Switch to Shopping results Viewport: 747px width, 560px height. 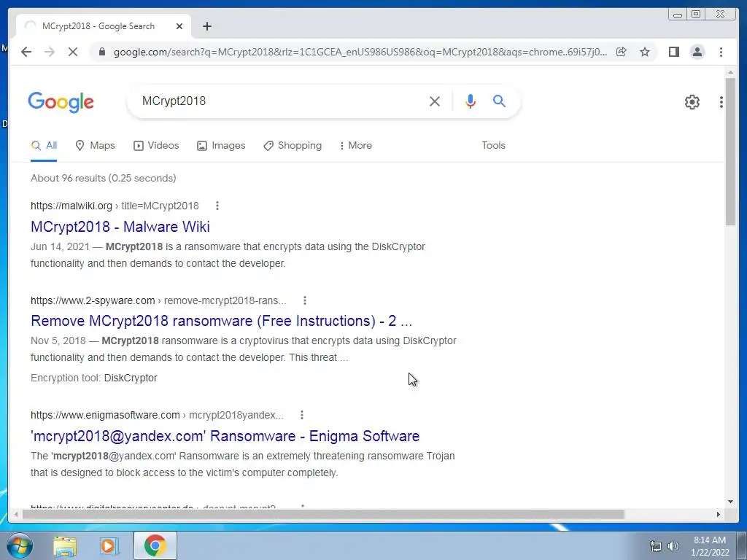[x=293, y=146]
